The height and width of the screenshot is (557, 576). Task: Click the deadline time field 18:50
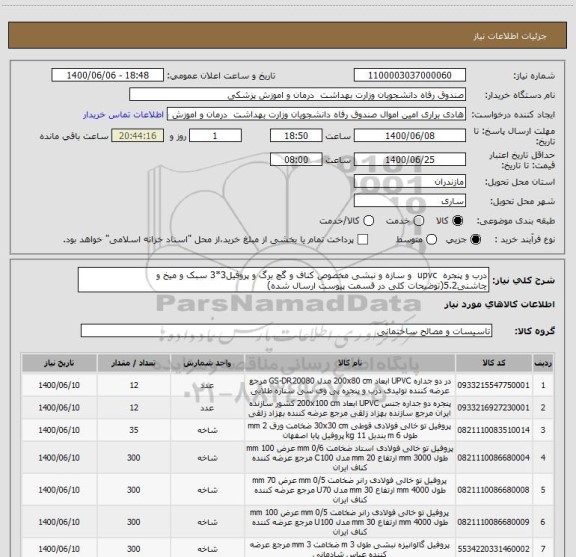pyautogui.click(x=296, y=136)
